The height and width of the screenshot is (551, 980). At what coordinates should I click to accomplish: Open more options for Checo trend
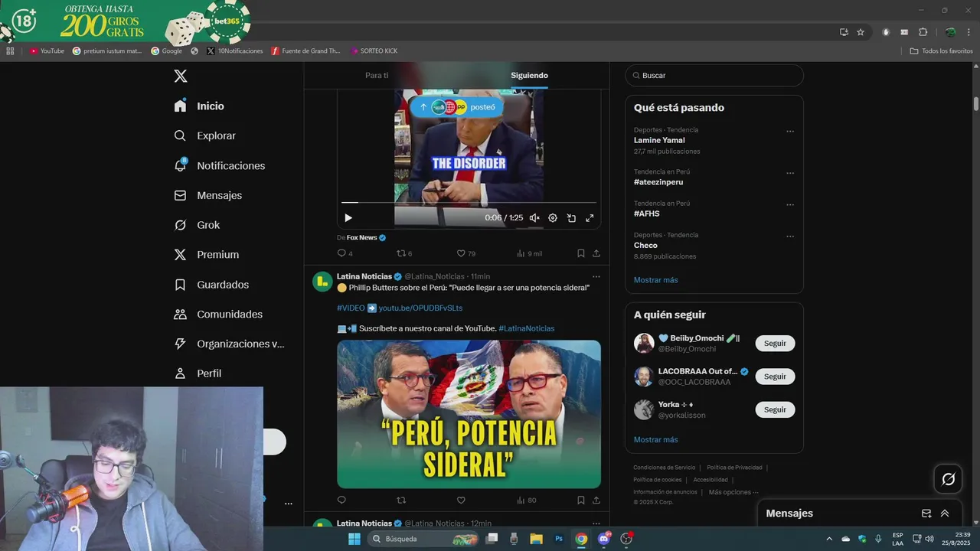click(x=790, y=236)
